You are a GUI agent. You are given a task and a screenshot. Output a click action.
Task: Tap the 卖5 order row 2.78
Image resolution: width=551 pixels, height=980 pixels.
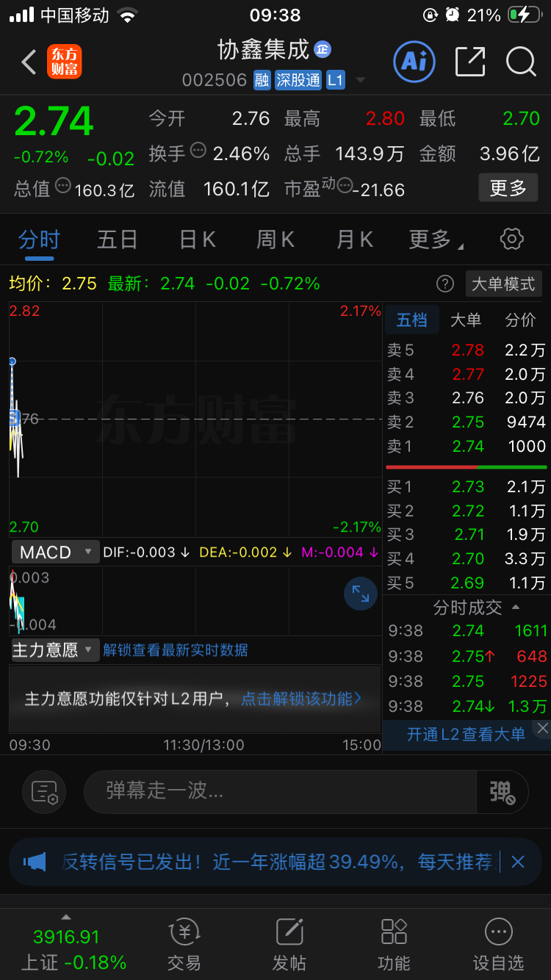(x=467, y=350)
